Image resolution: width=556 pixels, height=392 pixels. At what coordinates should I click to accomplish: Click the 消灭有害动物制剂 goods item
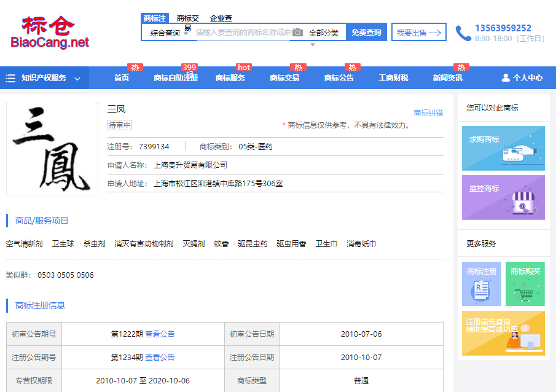click(144, 244)
